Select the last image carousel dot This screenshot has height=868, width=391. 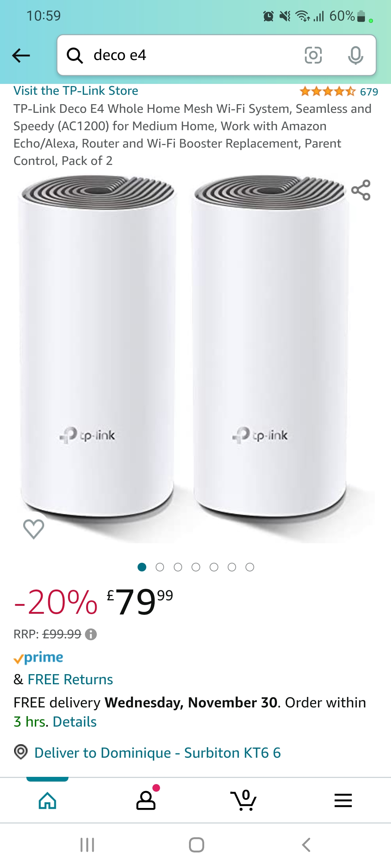[x=250, y=567]
